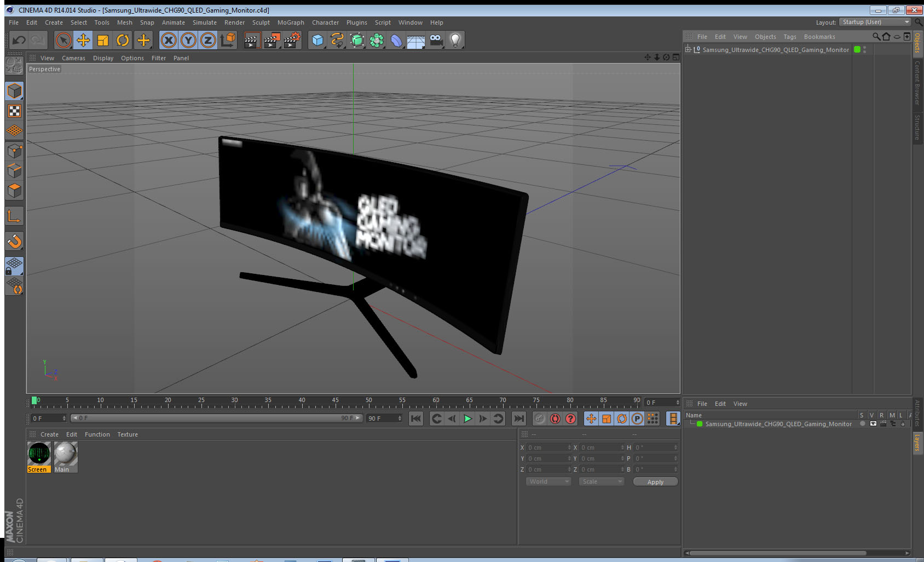Open the MoGraph menu
This screenshot has height=562, width=924.
(291, 22)
